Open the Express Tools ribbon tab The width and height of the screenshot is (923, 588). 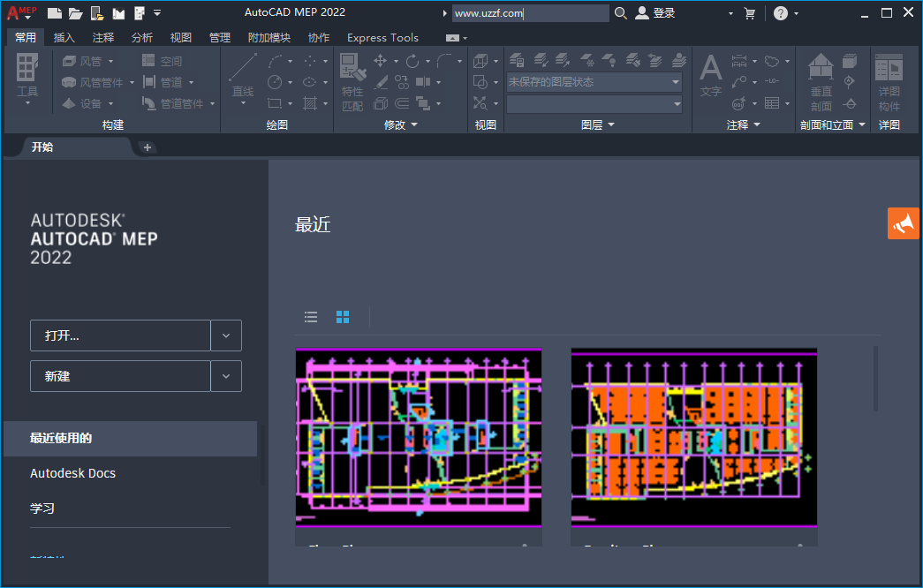(x=382, y=37)
